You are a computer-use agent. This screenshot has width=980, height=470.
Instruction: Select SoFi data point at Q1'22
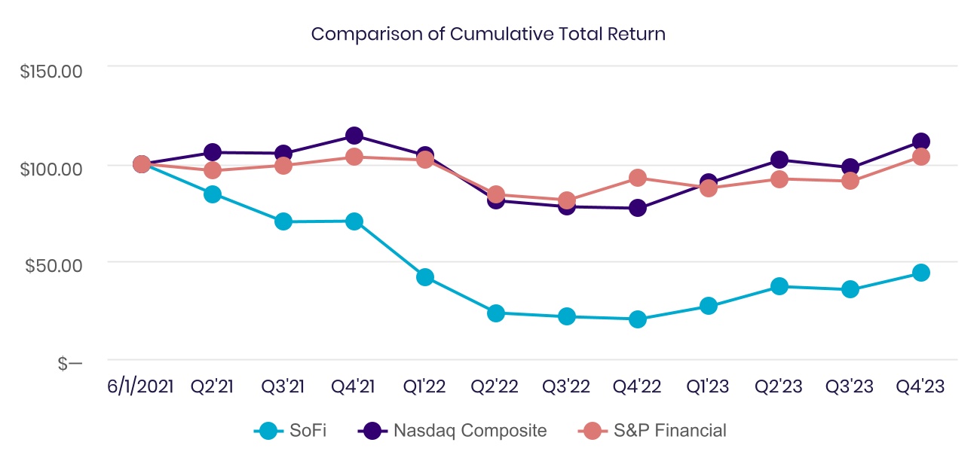pos(425,277)
